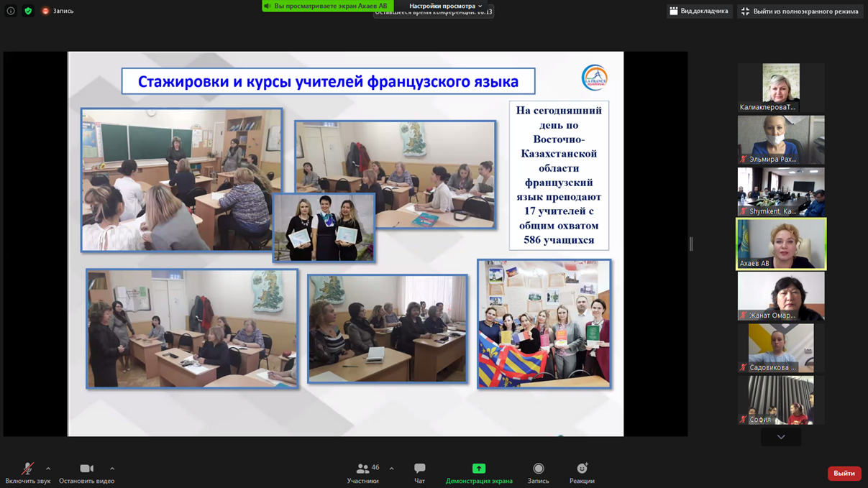The image size is (868, 488).
Task: Switch layout via 'Вид докладчика' button
Action: [x=698, y=11]
